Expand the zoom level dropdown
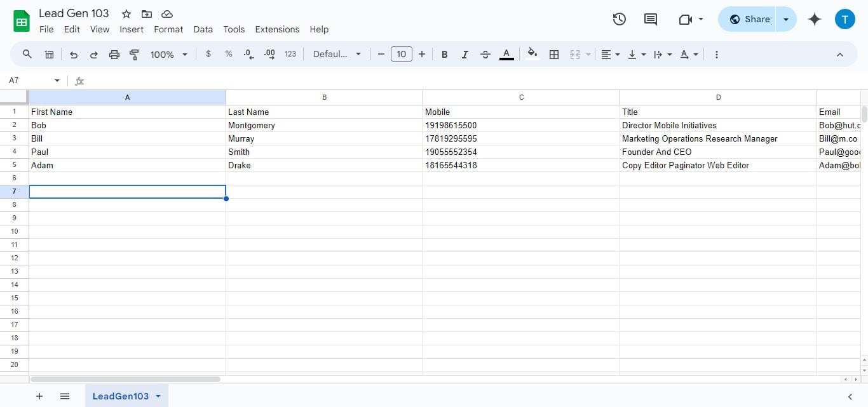The height and width of the screenshot is (407, 868). click(169, 55)
